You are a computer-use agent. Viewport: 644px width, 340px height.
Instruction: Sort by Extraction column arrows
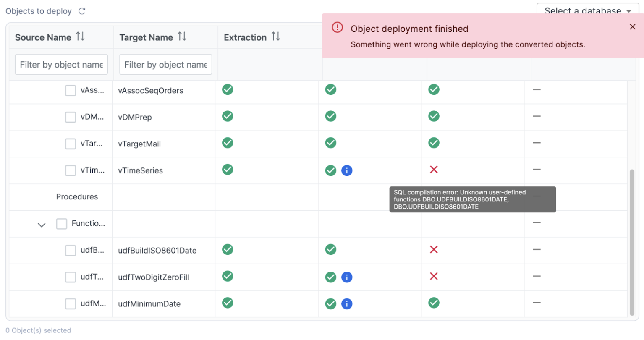[275, 37]
